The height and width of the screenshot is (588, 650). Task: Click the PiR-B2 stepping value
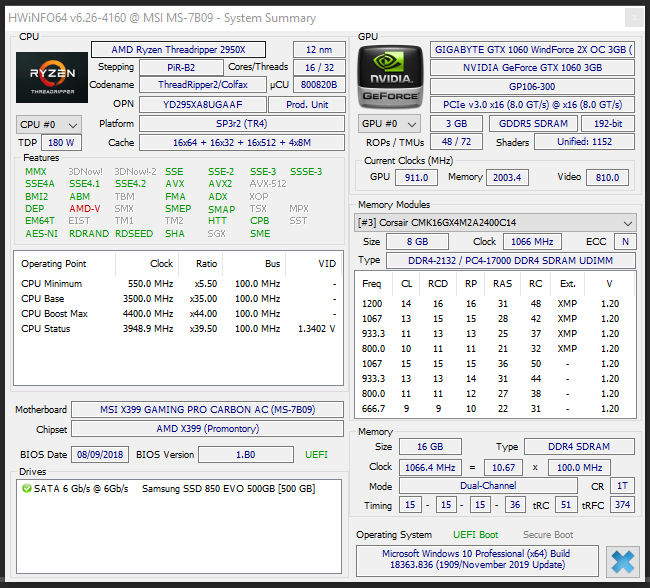point(181,68)
